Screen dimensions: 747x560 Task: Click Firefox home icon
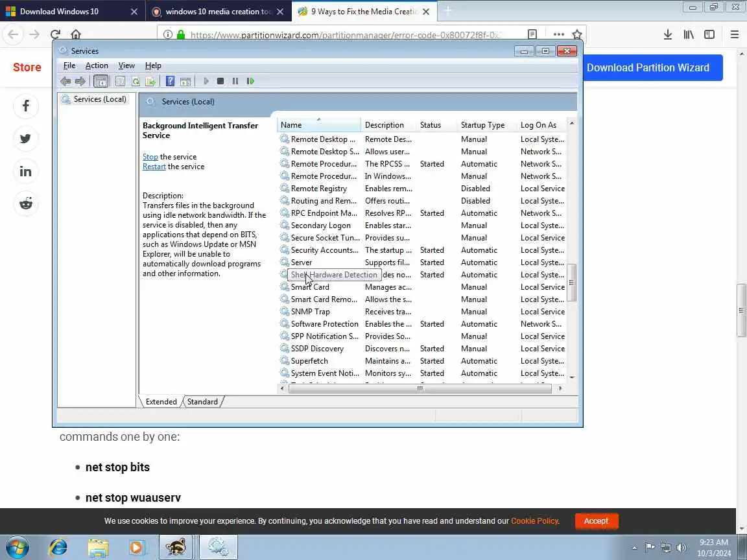point(76,34)
